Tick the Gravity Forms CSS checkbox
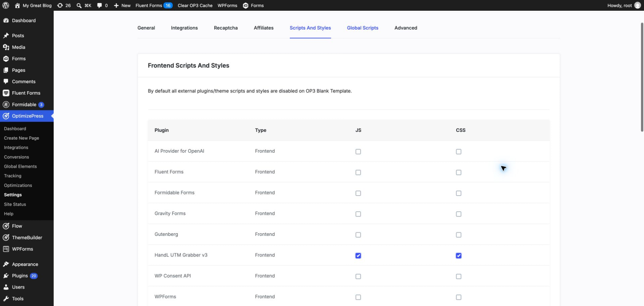The image size is (644, 306). [x=458, y=214]
